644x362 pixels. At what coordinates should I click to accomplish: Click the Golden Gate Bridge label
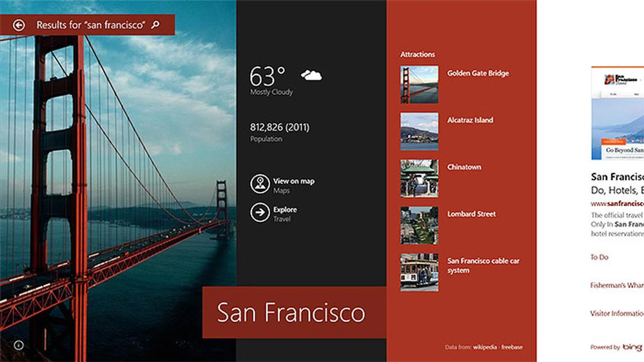click(x=478, y=73)
